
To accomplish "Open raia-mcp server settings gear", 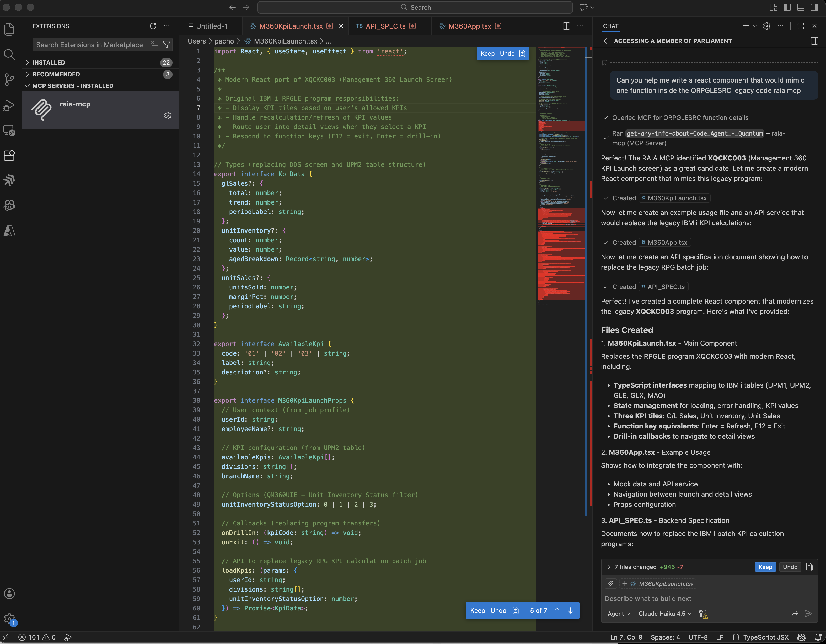I will pos(168,116).
